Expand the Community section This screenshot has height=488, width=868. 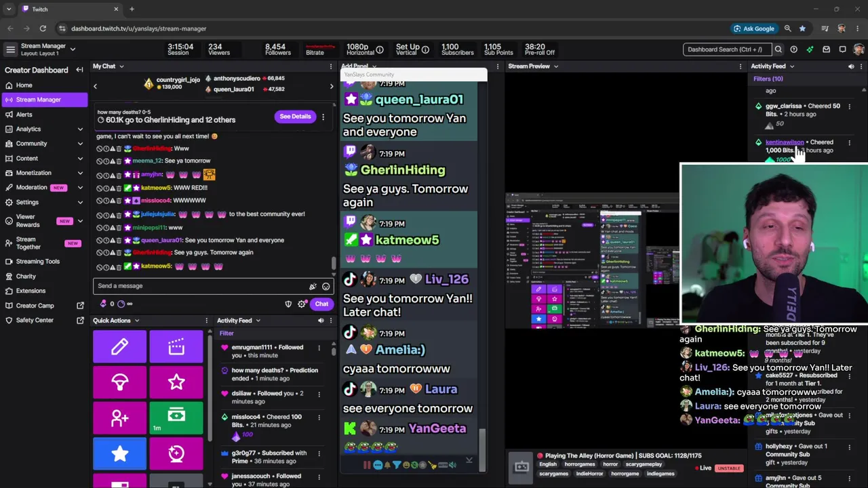(80, 144)
